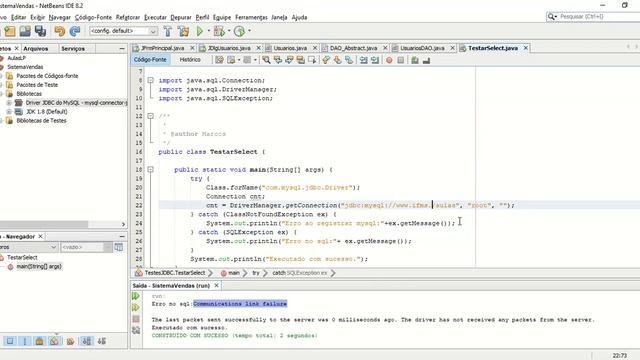Click the Find Previous Occurrence editor icon
The height and width of the screenshot is (360, 640).
(x=278, y=60)
